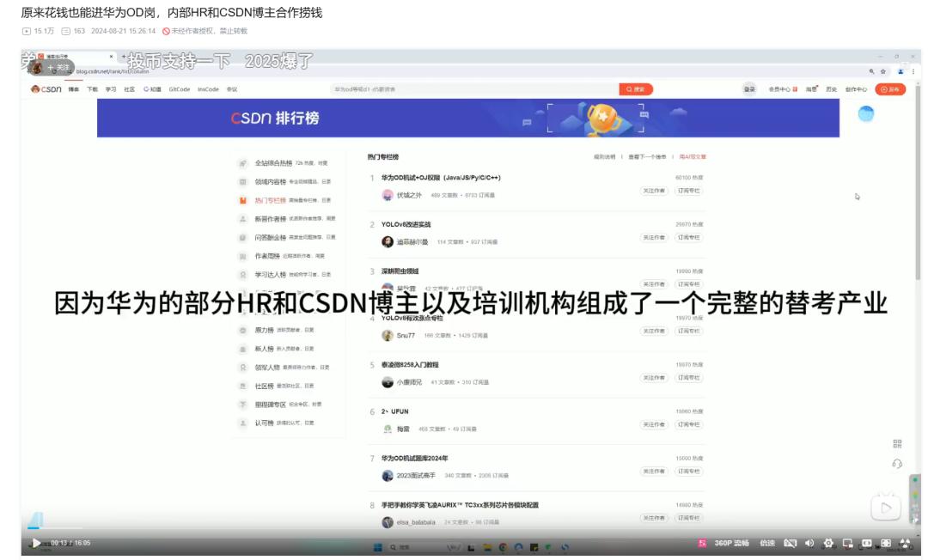Viewport: 928px width, 560px height.
Task: Open the 倍速 playback speed menu
Action: tap(767, 543)
